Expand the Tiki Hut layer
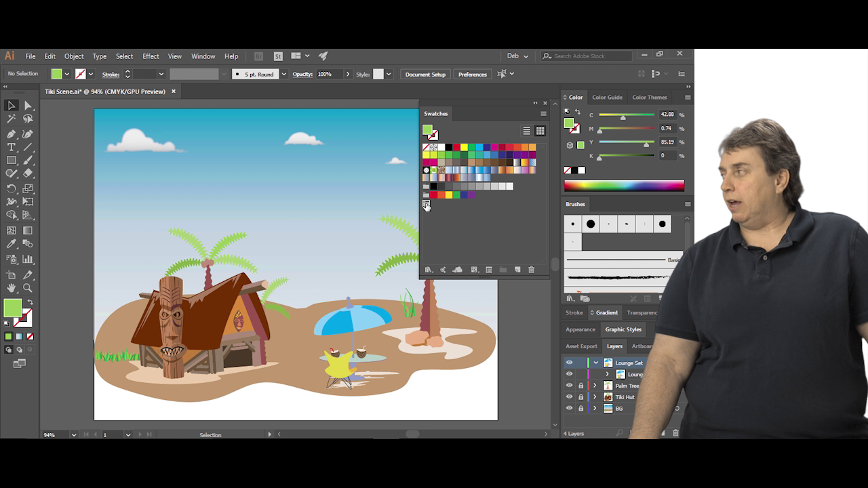 pos(595,397)
